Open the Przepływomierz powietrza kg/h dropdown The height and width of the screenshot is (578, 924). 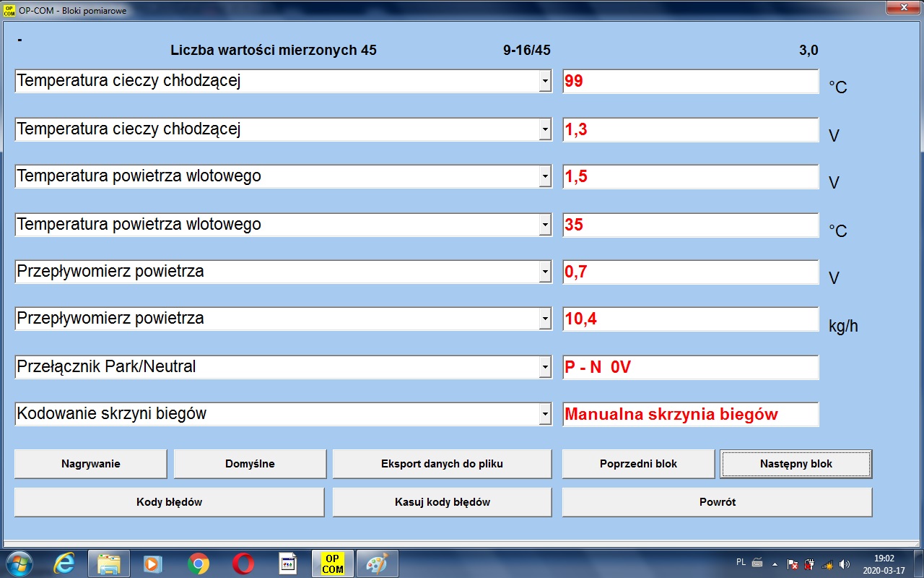click(x=545, y=319)
